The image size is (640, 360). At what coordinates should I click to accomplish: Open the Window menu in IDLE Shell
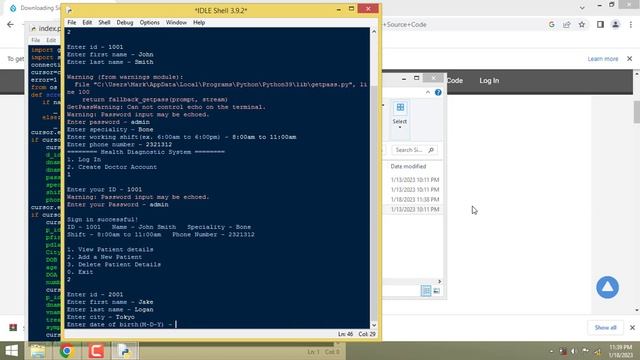tap(176, 22)
